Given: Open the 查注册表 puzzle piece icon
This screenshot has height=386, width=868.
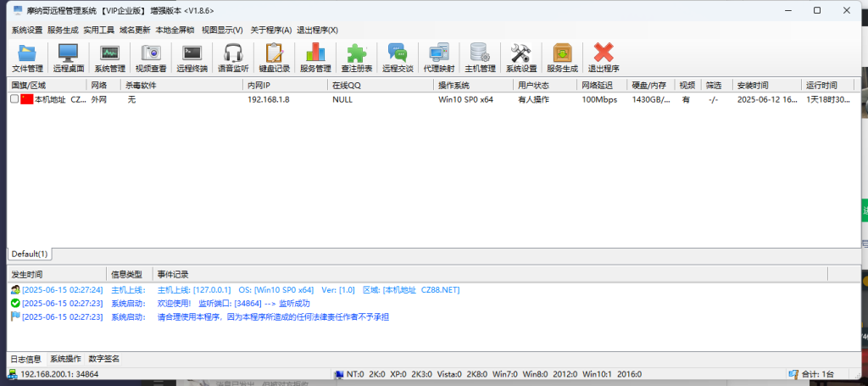Looking at the screenshot, I should click(357, 59).
